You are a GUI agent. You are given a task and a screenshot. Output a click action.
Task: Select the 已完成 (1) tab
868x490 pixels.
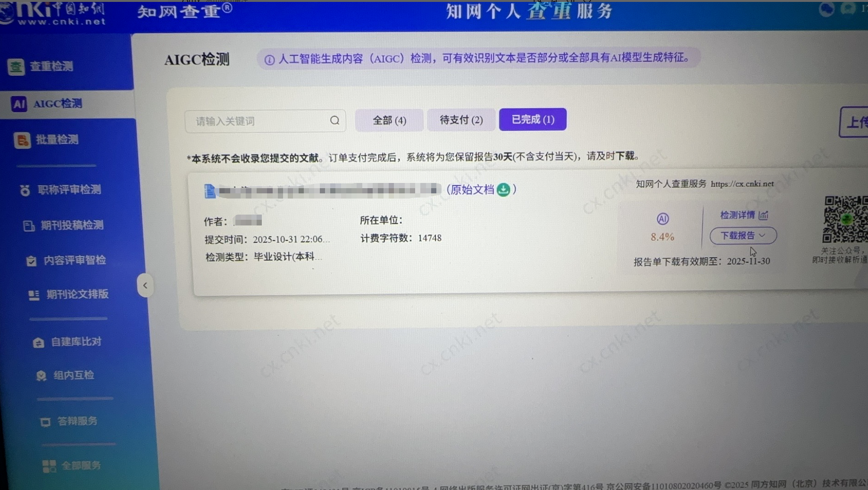(x=533, y=119)
